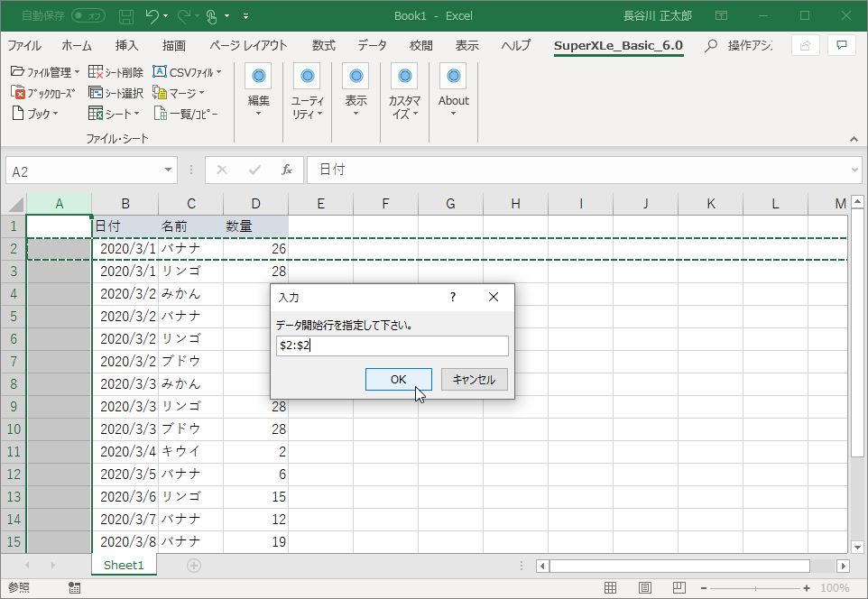The image size is (868, 599).
Task: Click Normal view icon in status bar
Action: point(610,588)
